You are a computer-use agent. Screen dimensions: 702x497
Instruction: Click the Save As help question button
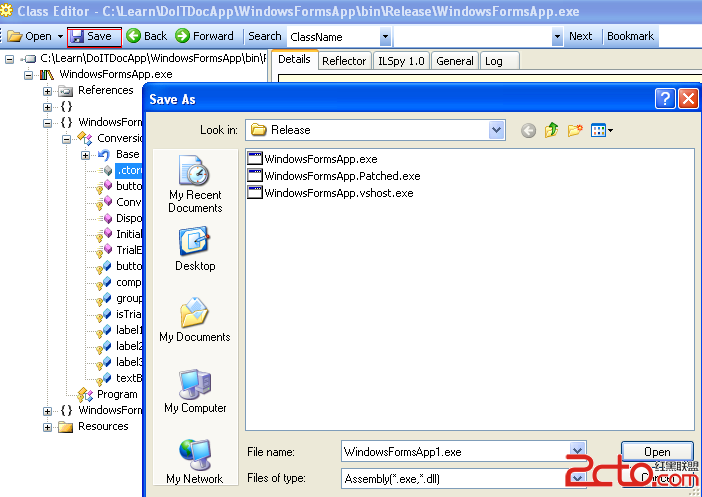pos(665,99)
